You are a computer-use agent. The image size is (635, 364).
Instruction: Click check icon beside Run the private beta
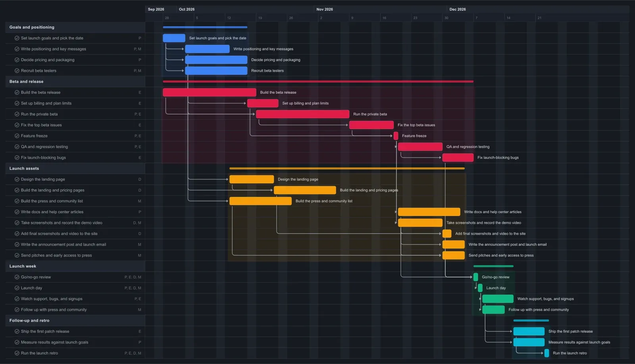[x=17, y=114]
